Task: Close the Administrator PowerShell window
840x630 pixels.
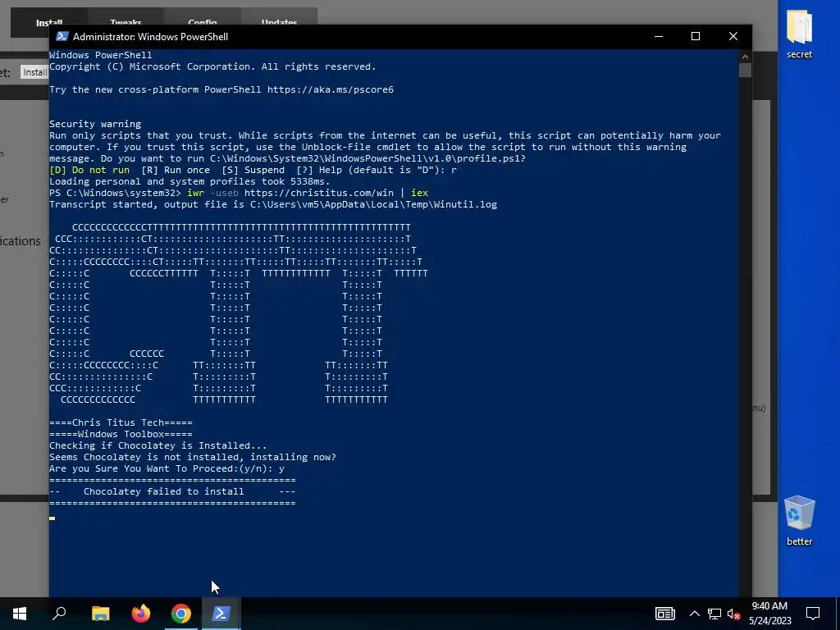Action: (733, 36)
